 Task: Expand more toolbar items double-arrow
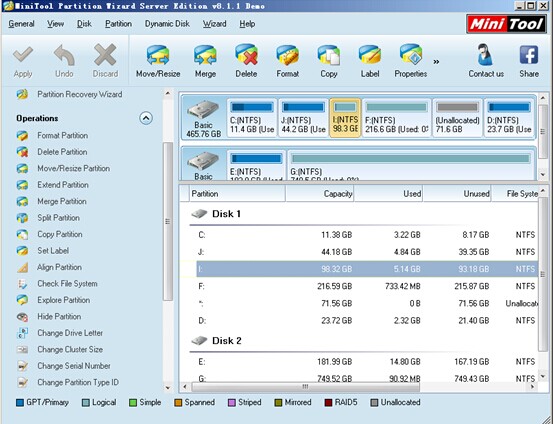pos(436,62)
